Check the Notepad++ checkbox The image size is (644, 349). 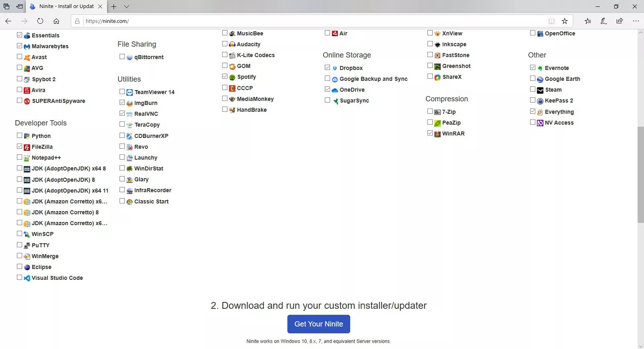click(19, 157)
